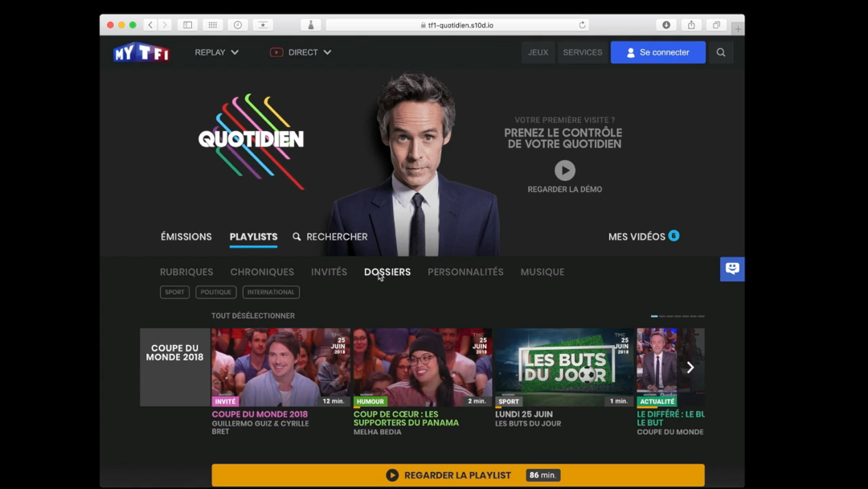Screen dimensions: 868x489
Task: Click the Se connecter button
Action: (x=658, y=52)
